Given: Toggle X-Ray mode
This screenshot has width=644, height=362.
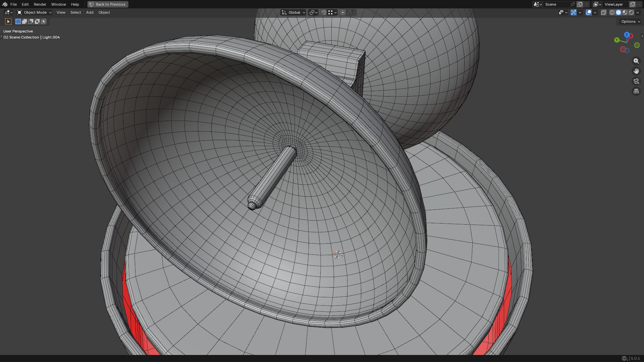Looking at the screenshot, I should click(x=604, y=12).
